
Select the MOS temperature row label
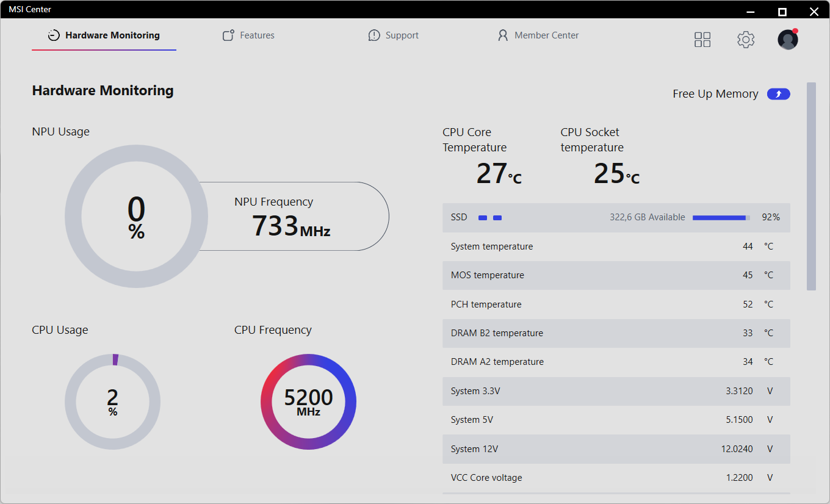tap(488, 275)
